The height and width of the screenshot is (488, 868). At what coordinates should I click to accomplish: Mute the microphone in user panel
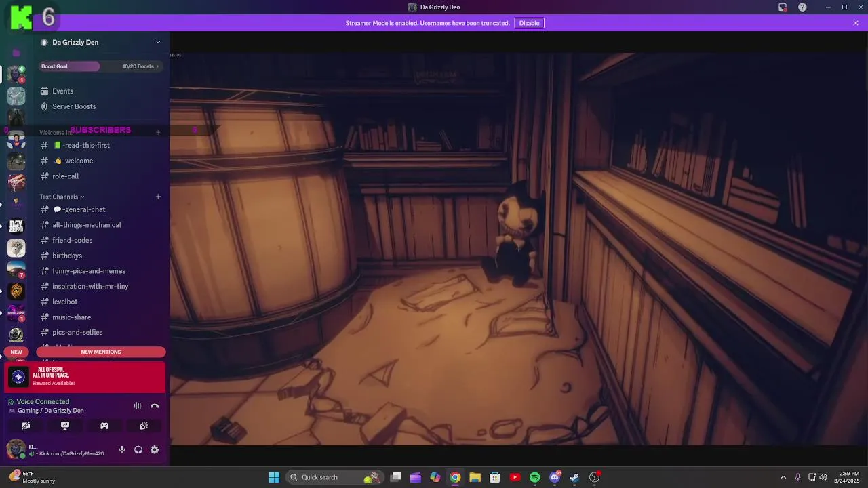pos(122,449)
